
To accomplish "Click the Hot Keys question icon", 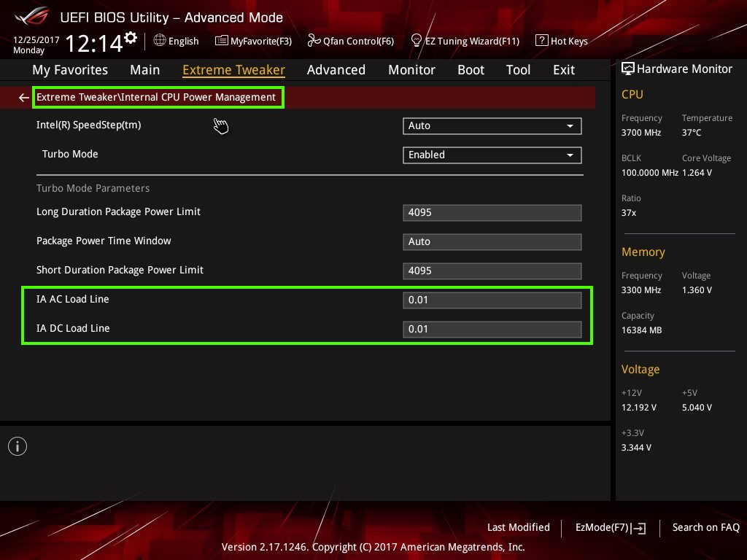I will click(542, 41).
